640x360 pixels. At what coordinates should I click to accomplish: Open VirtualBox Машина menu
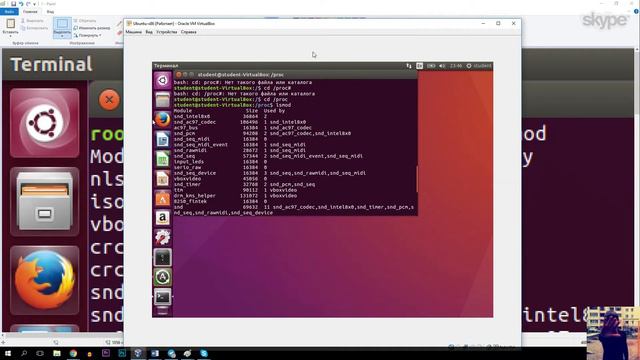point(133,32)
